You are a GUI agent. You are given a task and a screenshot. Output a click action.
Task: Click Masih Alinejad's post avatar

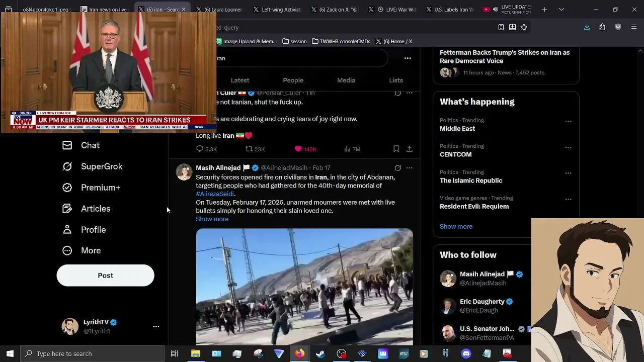[184, 172]
